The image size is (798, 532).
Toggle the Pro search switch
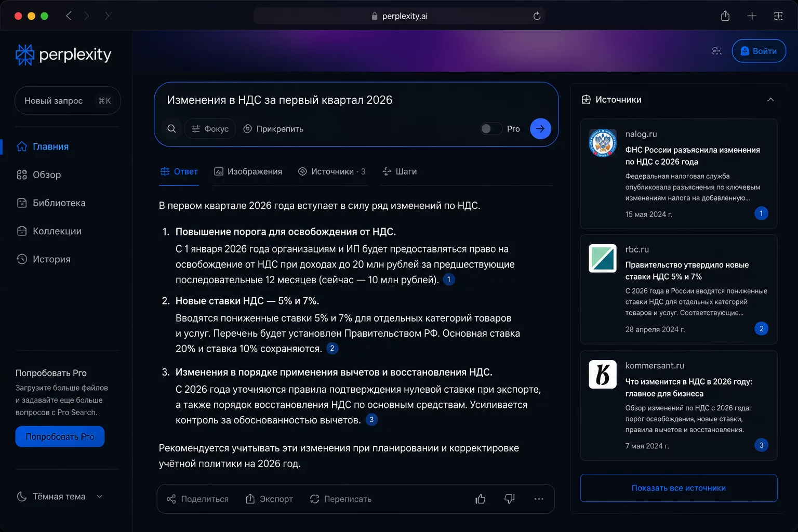point(491,129)
